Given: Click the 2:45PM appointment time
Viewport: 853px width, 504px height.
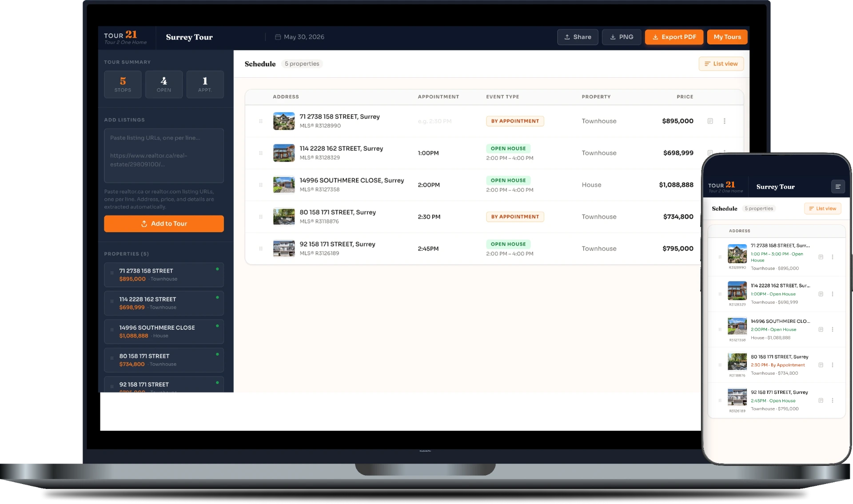Looking at the screenshot, I should [428, 249].
